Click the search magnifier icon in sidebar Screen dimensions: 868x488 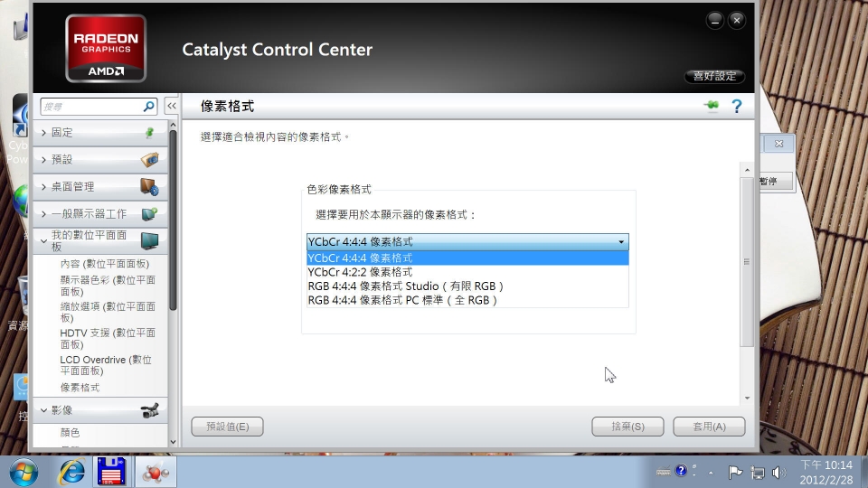point(148,107)
